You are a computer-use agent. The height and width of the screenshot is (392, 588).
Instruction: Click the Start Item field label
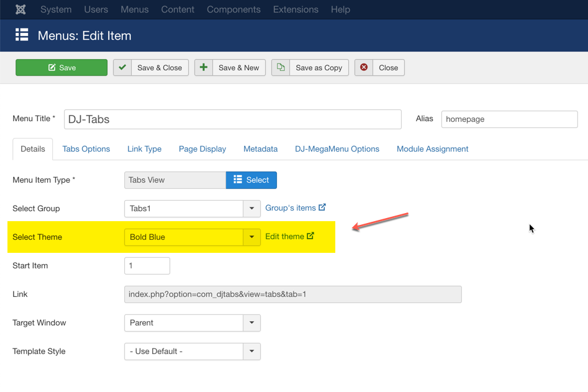click(x=30, y=266)
